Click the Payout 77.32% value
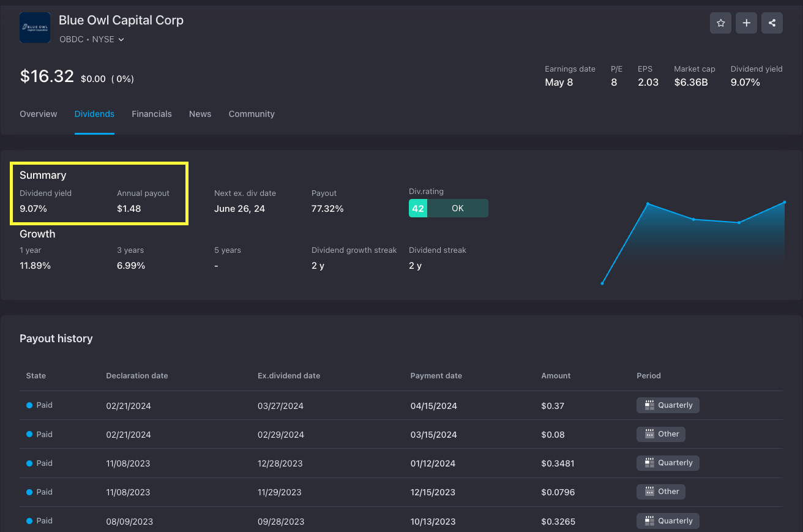803x532 pixels. tap(327, 209)
